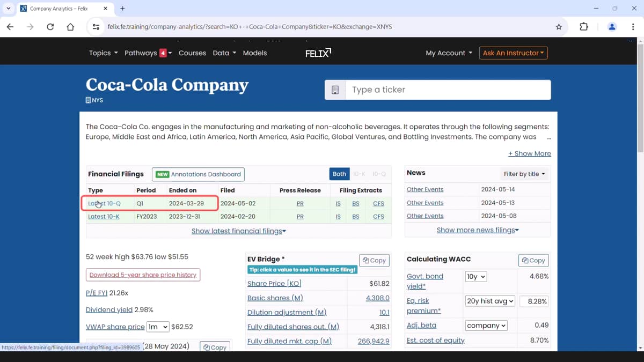Image resolution: width=644 pixels, height=362 pixels.
Task: Select the Both filings toggle
Action: coord(339,174)
